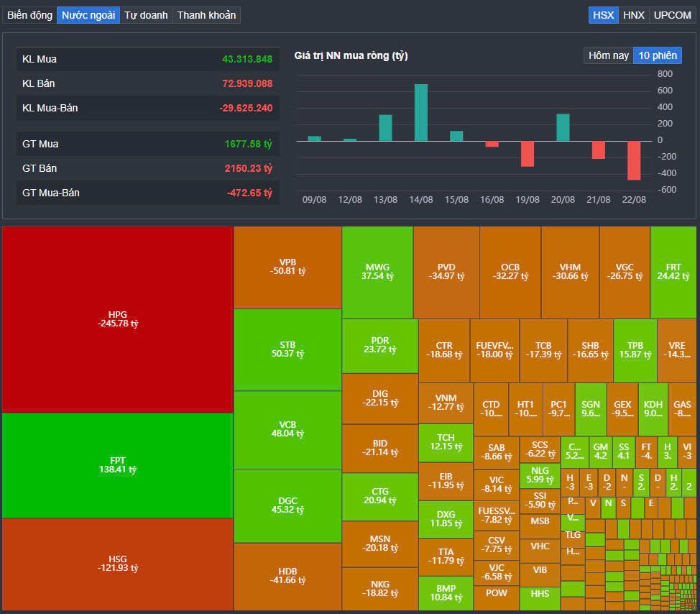This screenshot has height=614, width=700.
Task: Switch to HNX exchange
Action: [x=633, y=15]
